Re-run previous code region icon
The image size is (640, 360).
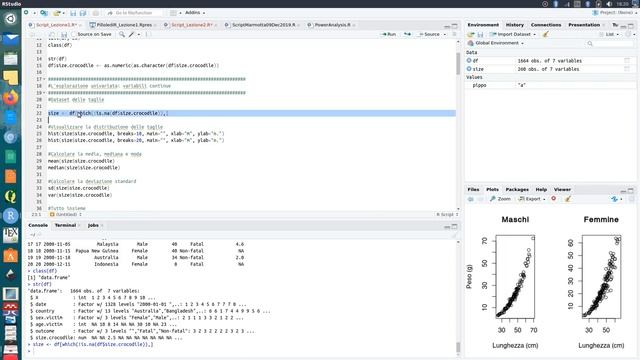407,34
